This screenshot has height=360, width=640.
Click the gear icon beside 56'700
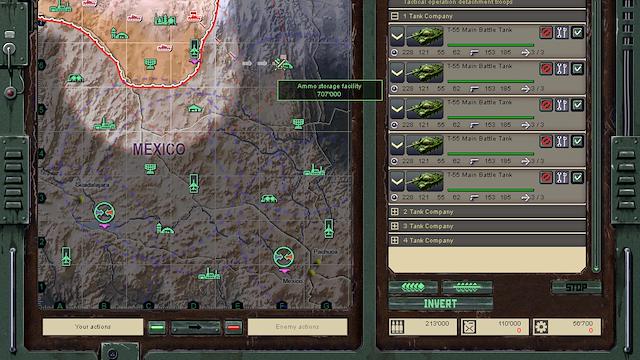tap(541, 327)
